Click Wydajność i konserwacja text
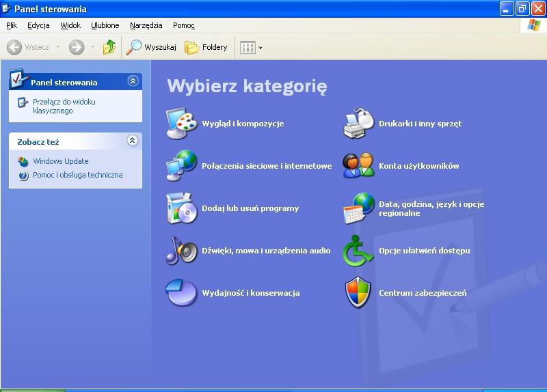Screen dimensions: 547x392 250,293
